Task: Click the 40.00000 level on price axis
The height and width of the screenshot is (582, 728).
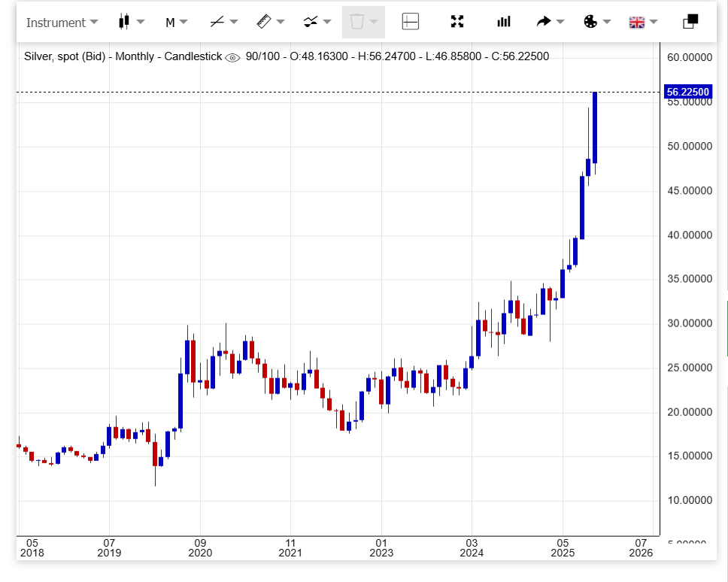Action: (688, 235)
